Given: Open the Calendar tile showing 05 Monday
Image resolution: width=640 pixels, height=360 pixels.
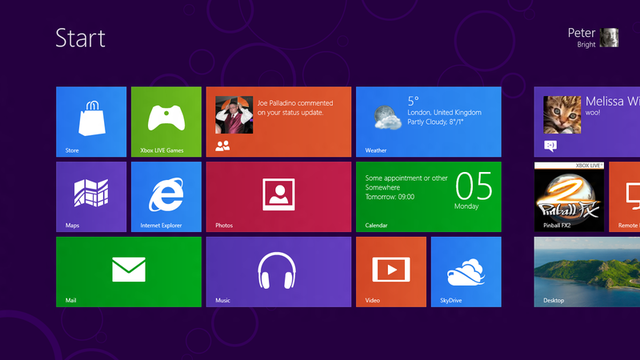Looking at the screenshot, I should coord(429,197).
